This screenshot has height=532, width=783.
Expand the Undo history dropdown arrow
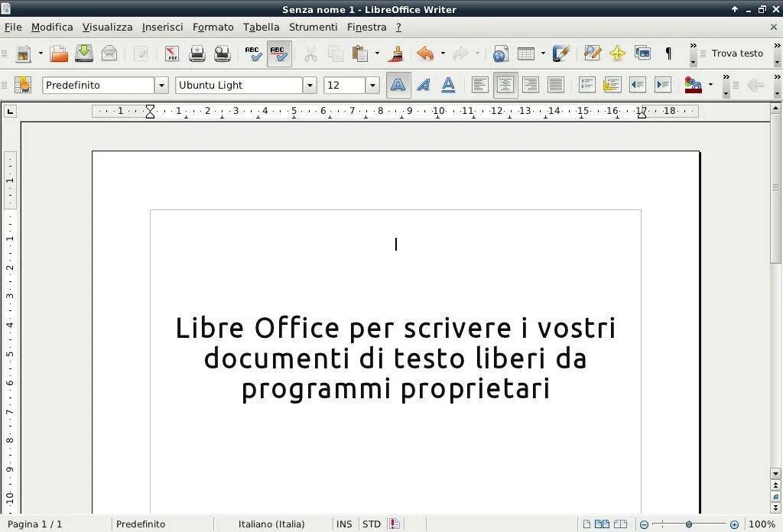[x=443, y=54]
